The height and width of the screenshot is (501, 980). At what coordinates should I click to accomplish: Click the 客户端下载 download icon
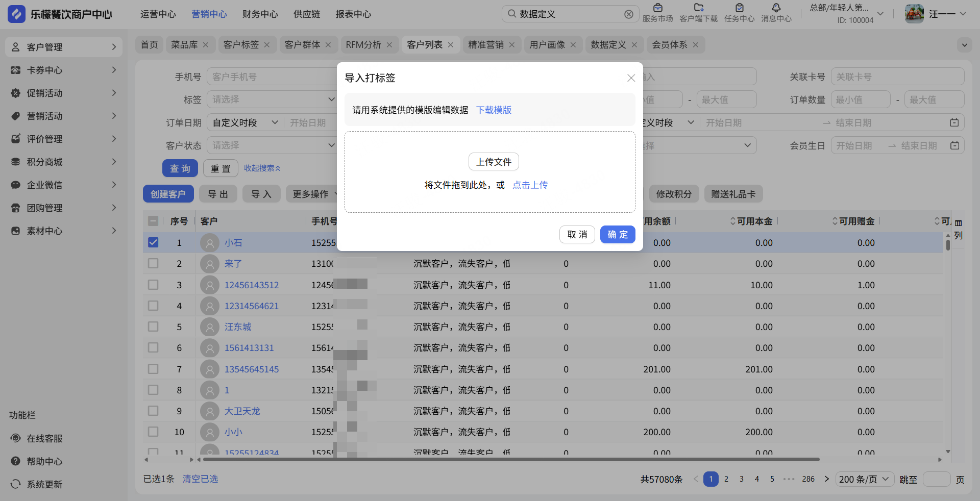698,8
